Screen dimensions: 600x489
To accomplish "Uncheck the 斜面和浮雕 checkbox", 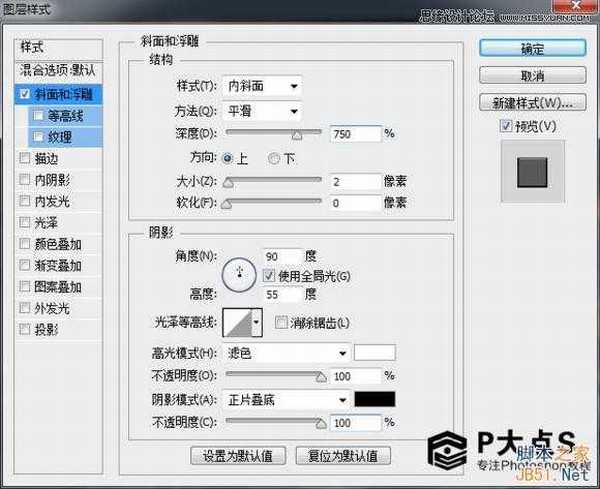I will [24, 95].
